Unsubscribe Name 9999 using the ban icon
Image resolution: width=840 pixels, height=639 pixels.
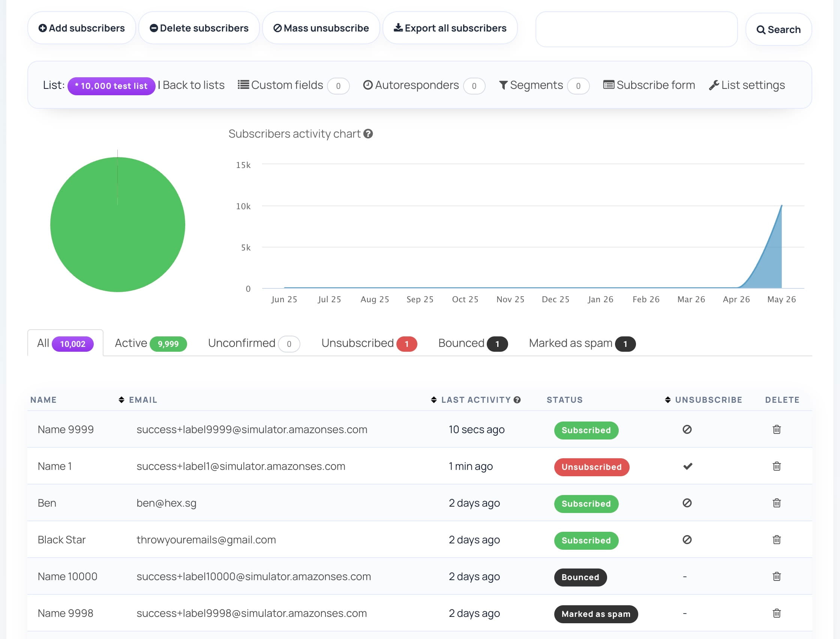click(687, 429)
